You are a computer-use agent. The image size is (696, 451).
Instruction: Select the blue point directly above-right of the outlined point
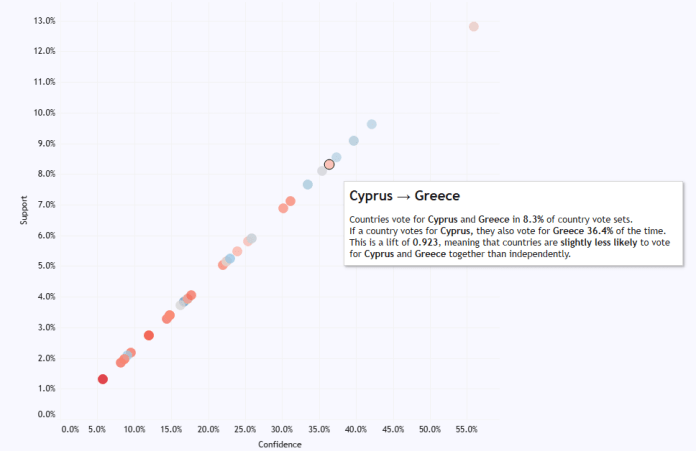tap(337, 157)
